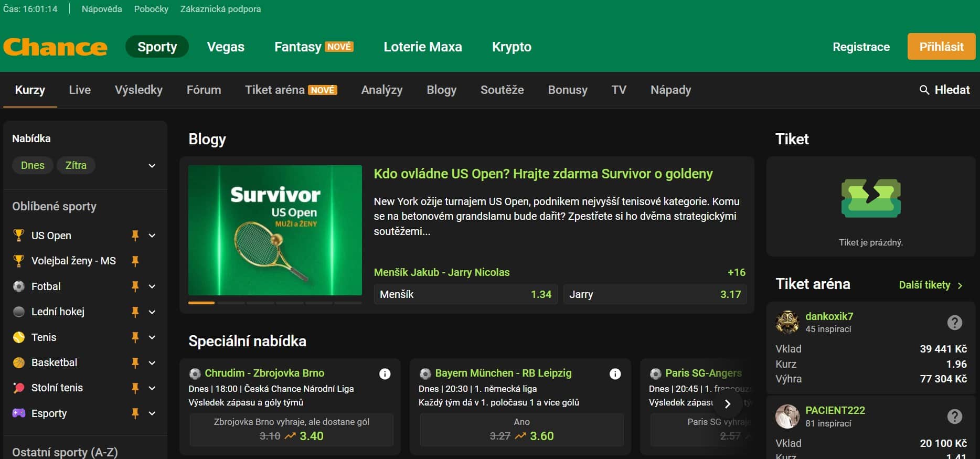Image resolution: width=980 pixels, height=459 pixels.
Task: Click the empty ticket icon
Action: (871, 198)
